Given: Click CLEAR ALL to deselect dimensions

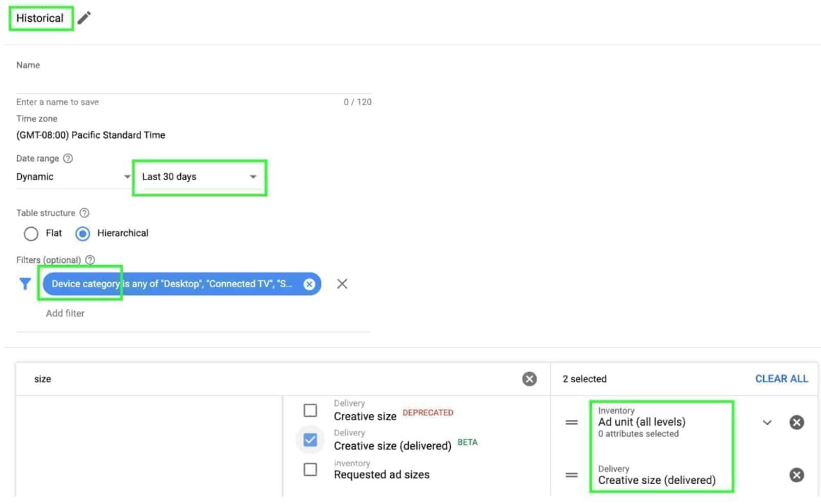Looking at the screenshot, I should click(x=781, y=379).
